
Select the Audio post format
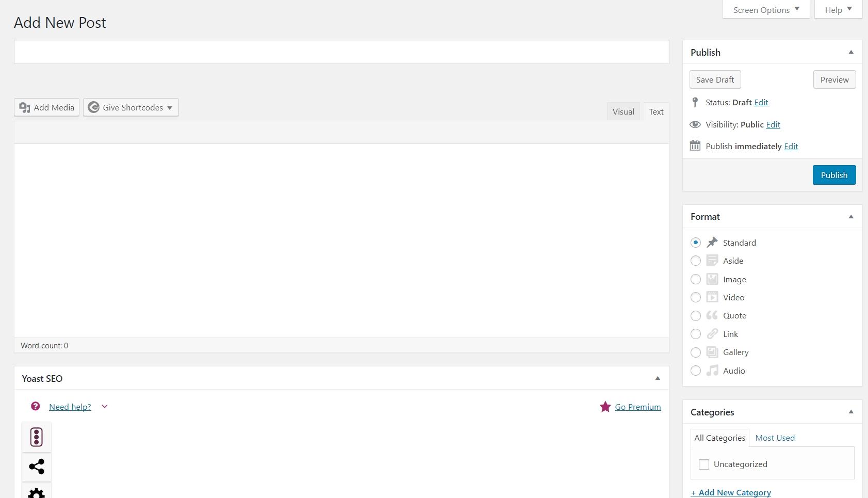tap(696, 371)
